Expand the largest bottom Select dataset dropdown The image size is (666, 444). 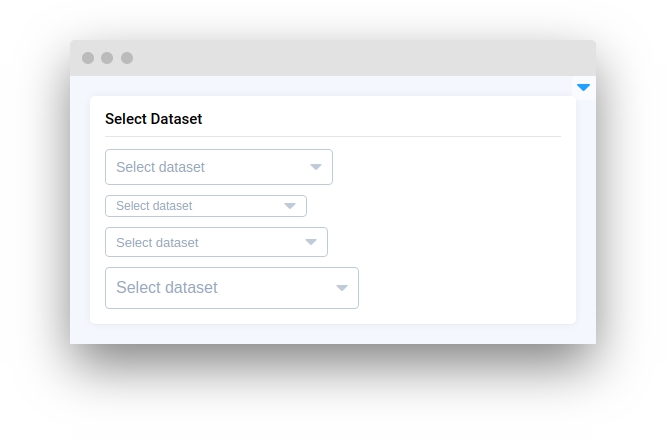(231, 288)
